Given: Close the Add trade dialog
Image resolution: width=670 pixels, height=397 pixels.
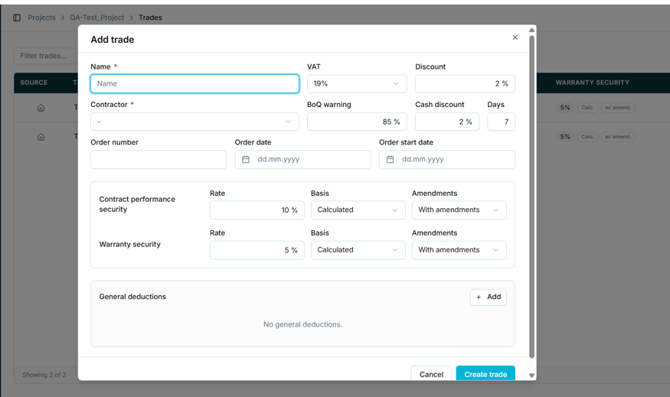Looking at the screenshot, I should [515, 38].
